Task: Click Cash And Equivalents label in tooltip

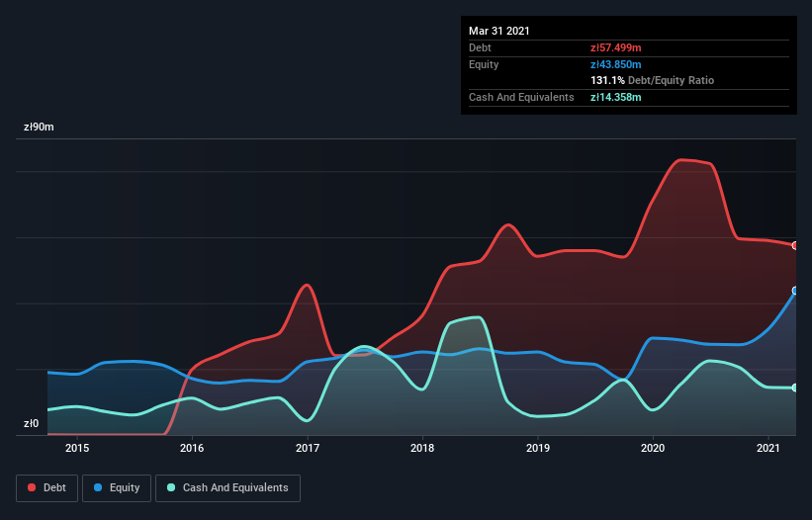Action: click(521, 97)
